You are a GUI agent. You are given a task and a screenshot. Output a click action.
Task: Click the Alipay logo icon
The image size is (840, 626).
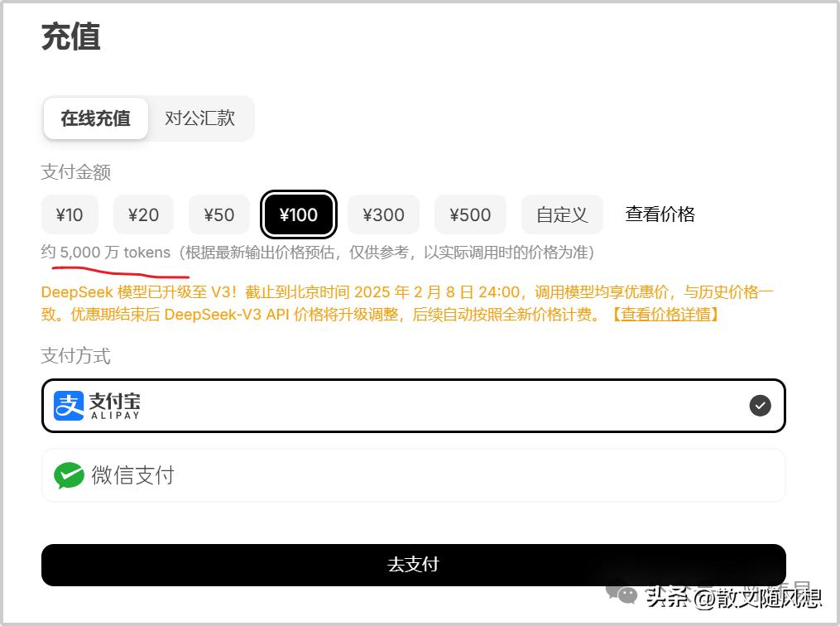point(69,406)
